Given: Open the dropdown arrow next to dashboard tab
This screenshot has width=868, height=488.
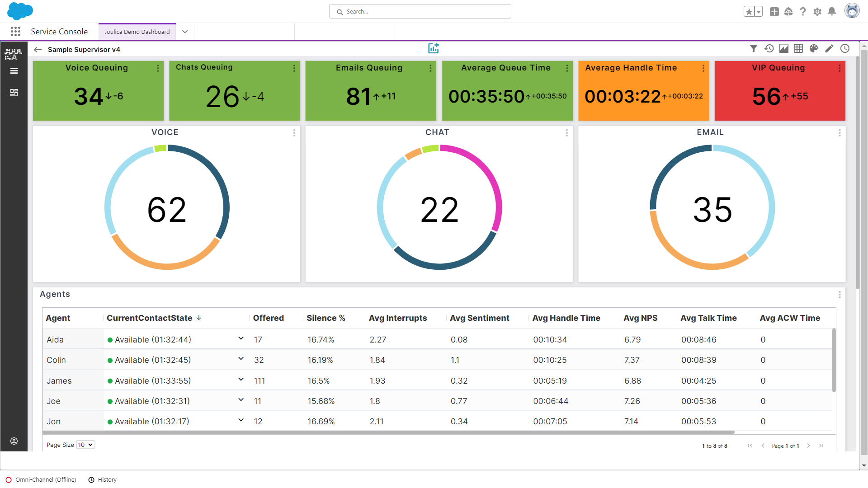Looking at the screenshot, I should point(184,32).
